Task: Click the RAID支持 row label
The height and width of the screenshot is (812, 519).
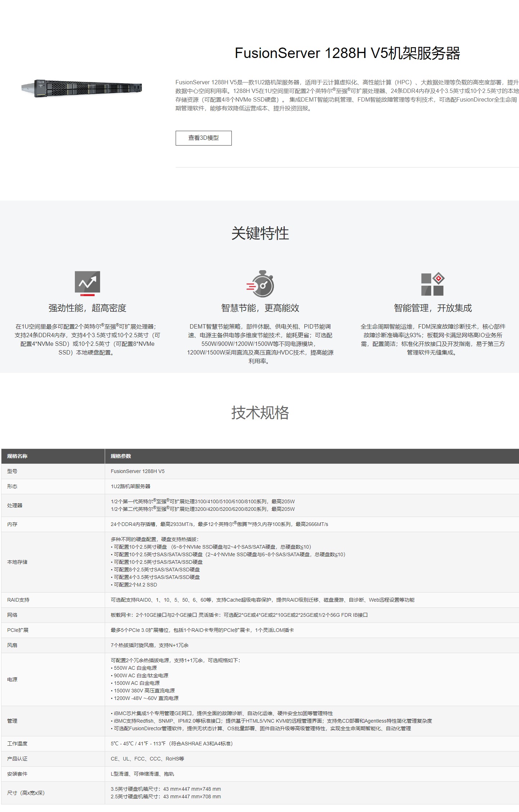Action: click(18, 600)
